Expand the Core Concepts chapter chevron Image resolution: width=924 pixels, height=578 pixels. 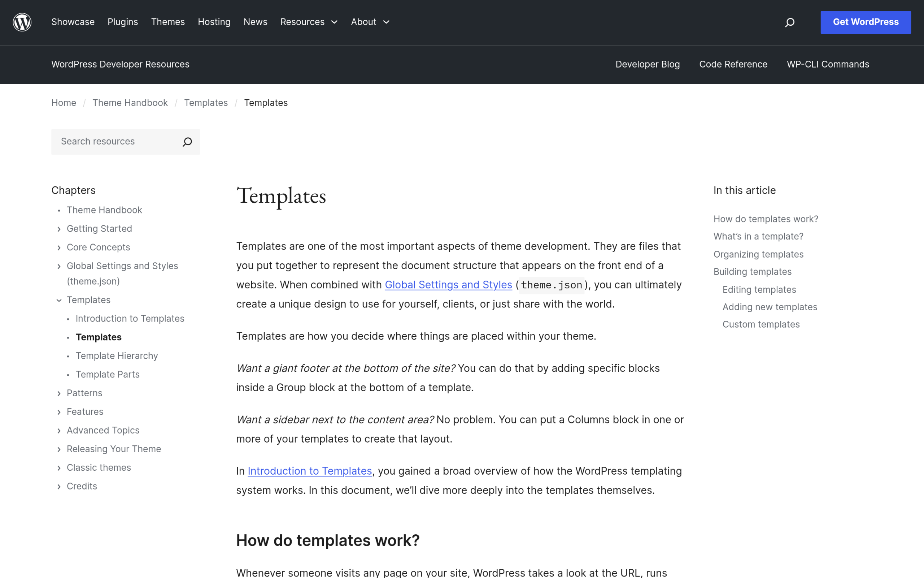click(x=59, y=248)
